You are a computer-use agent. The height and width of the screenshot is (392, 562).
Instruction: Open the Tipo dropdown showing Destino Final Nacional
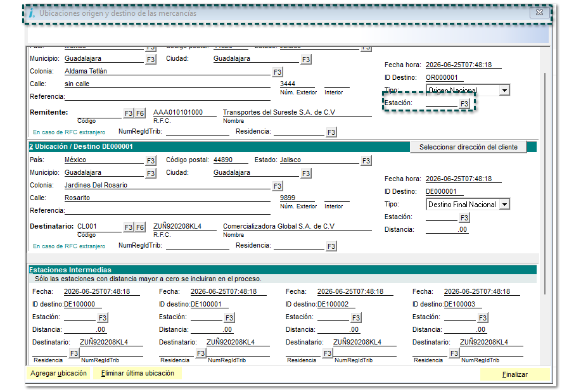(x=504, y=205)
